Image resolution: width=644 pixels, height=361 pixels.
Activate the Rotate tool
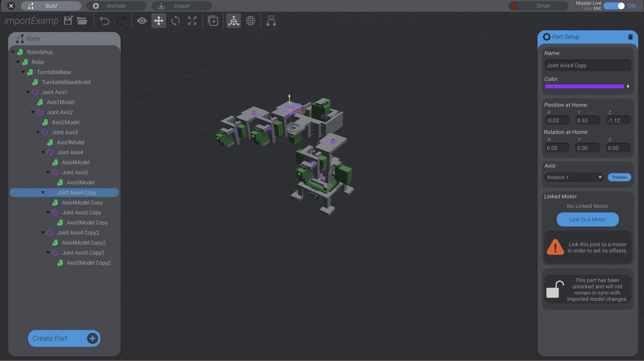pos(175,21)
